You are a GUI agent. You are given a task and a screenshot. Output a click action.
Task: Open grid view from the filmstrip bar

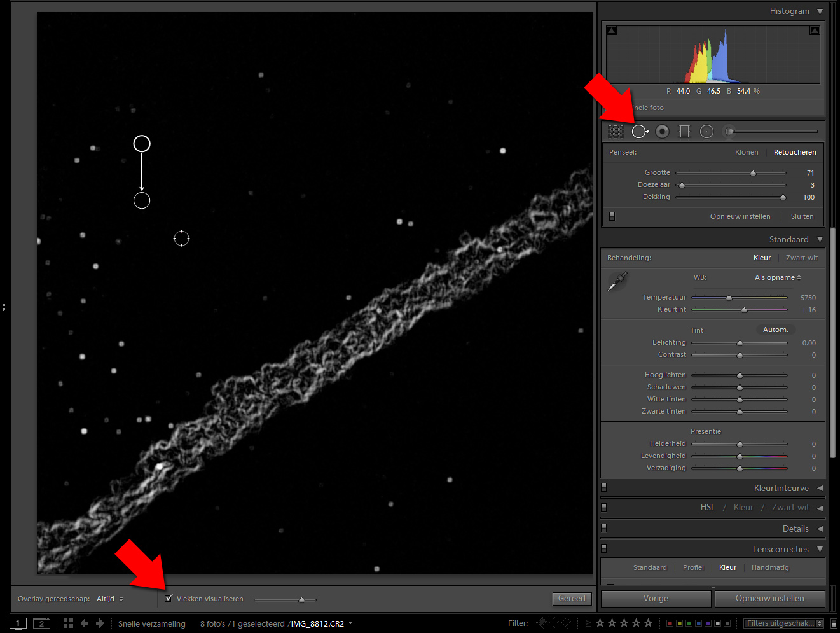(69, 623)
